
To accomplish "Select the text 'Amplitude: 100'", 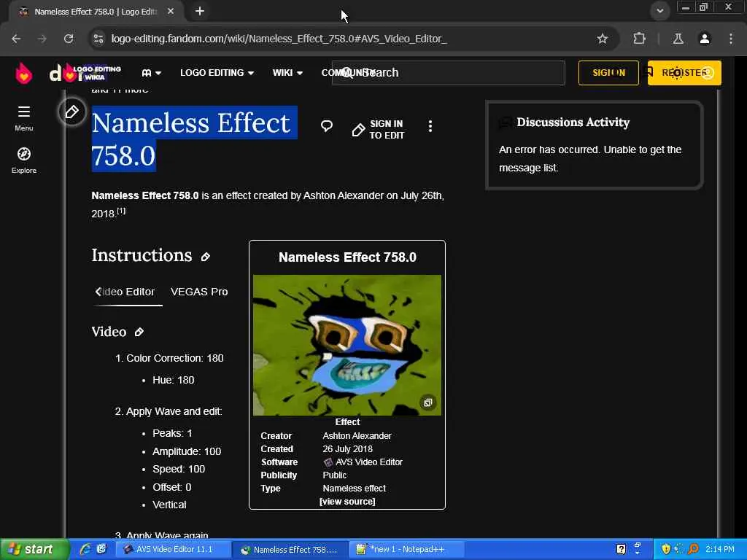I will 187,451.
